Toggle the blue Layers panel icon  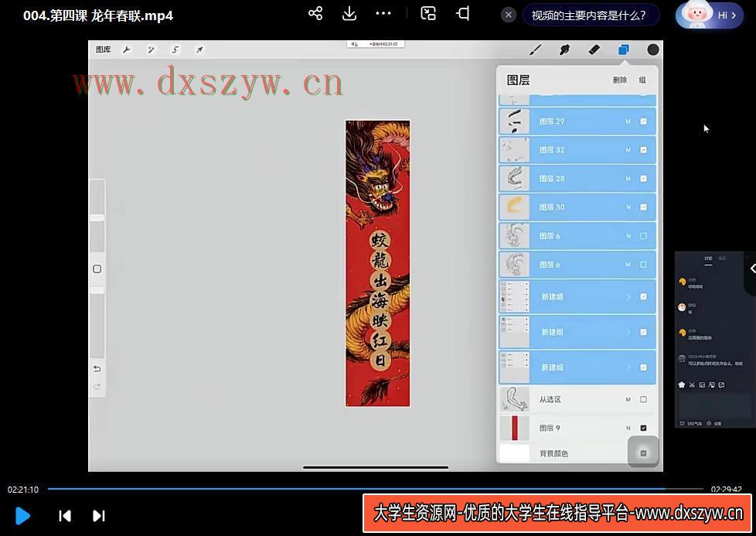click(x=623, y=50)
